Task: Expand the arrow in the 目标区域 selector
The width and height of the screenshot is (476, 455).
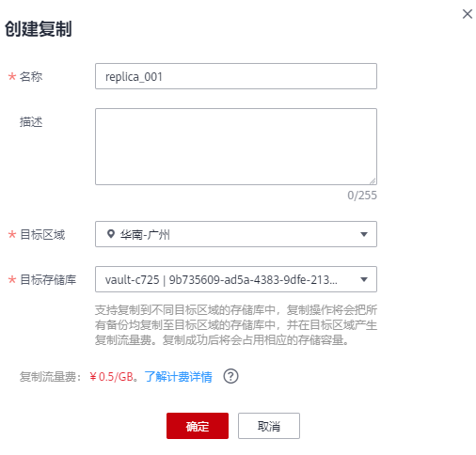Action: pos(364,234)
